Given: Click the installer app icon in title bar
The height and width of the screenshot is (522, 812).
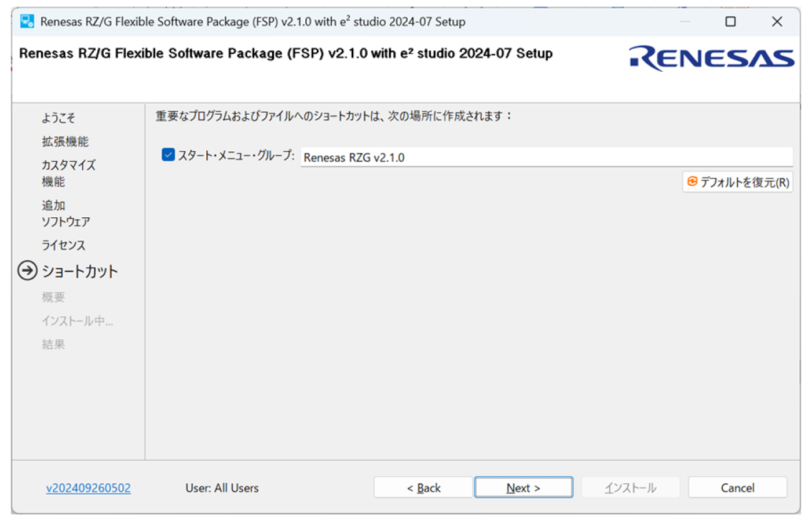Looking at the screenshot, I should (27, 21).
